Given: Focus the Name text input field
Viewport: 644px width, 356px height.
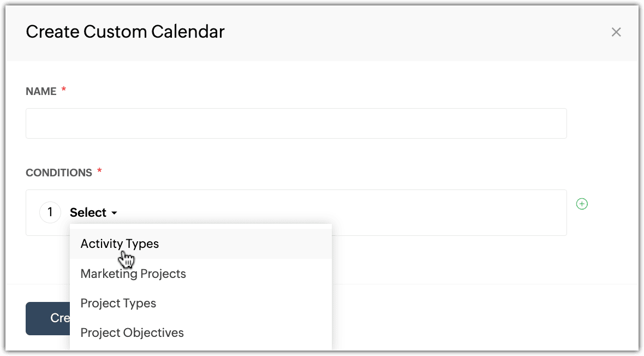Looking at the screenshot, I should click(x=296, y=123).
